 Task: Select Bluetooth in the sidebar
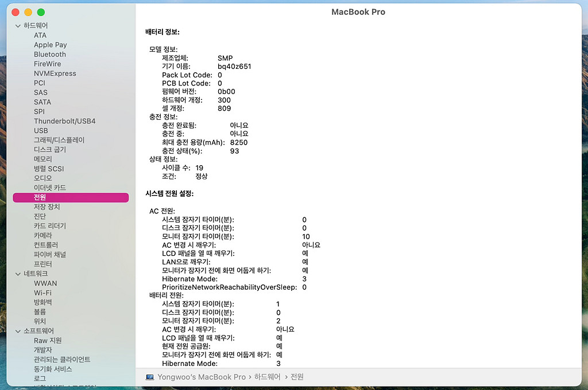(x=50, y=54)
